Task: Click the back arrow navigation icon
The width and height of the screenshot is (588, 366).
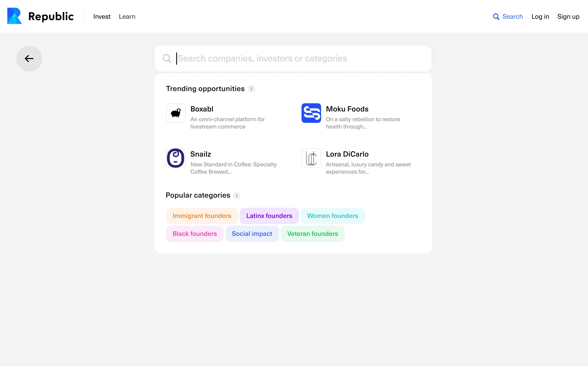Action: pos(29,58)
